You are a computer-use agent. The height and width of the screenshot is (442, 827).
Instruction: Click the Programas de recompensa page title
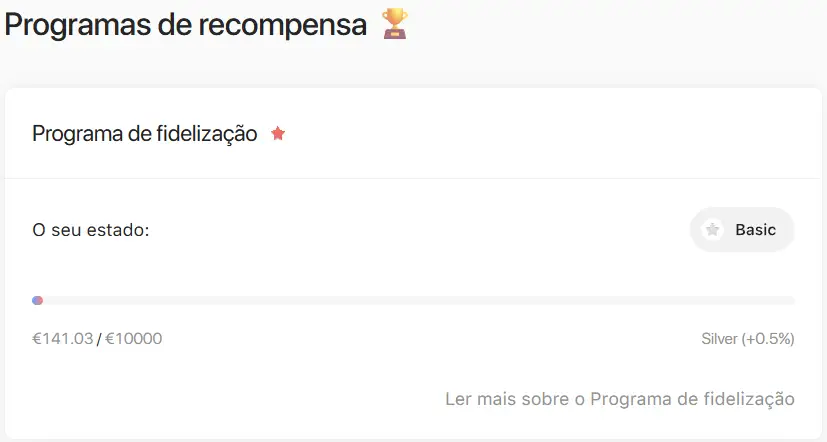pyautogui.click(x=186, y=24)
